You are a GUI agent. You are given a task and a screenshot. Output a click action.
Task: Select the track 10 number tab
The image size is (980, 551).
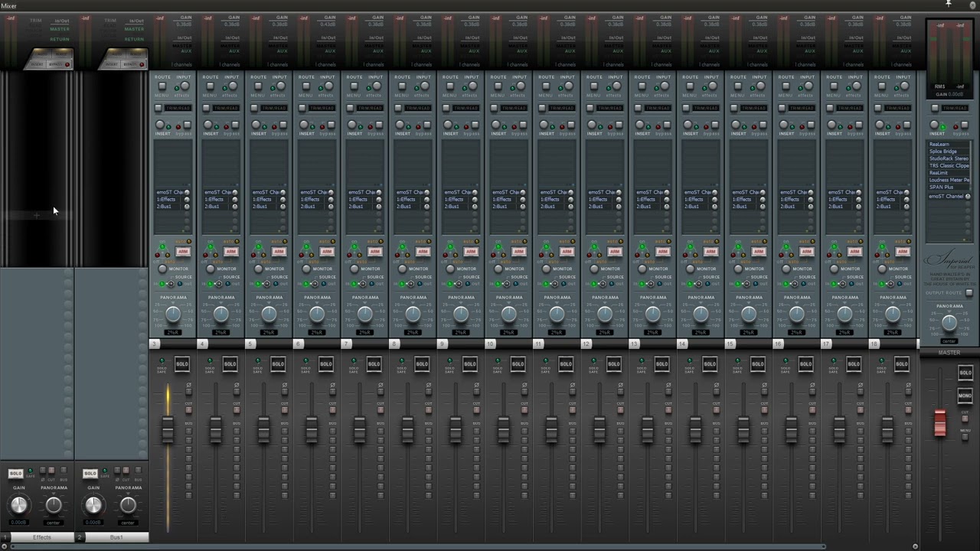[490, 344]
